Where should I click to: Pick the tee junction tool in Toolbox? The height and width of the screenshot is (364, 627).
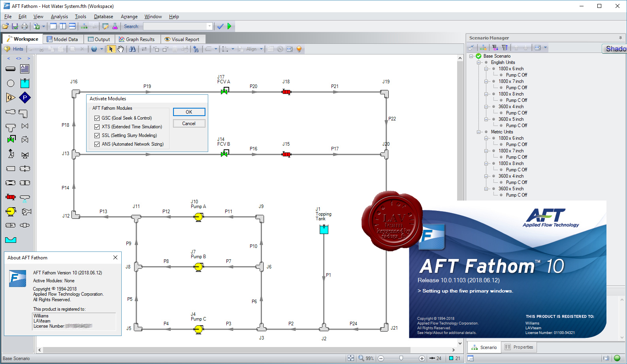(11, 127)
